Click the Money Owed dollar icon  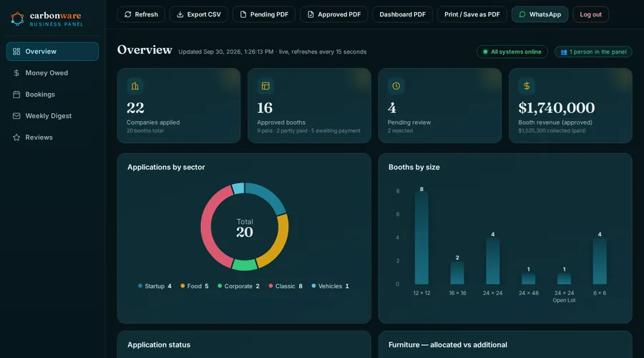tap(16, 73)
